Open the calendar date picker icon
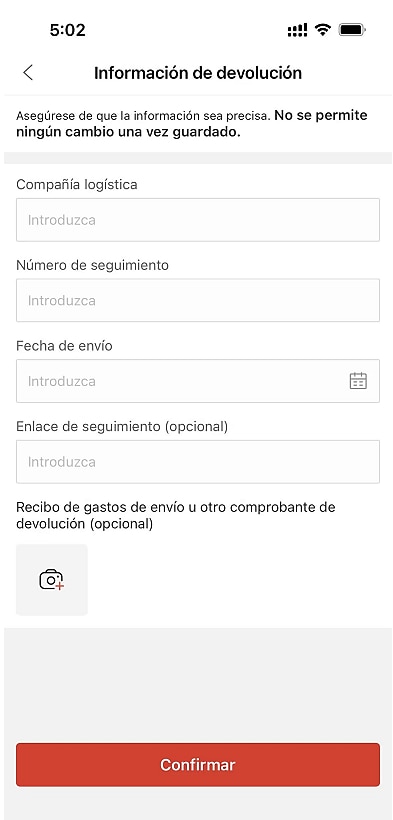Screen dimensions: 393x820 [358, 381]
